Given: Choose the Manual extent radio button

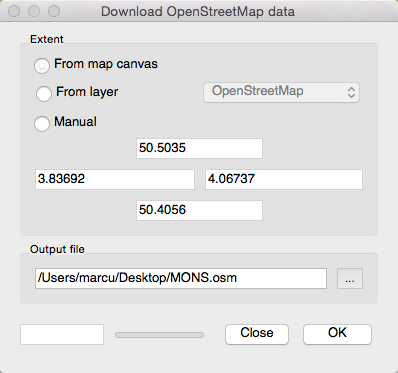Looking at the screenshot, I should coord(42,123).
